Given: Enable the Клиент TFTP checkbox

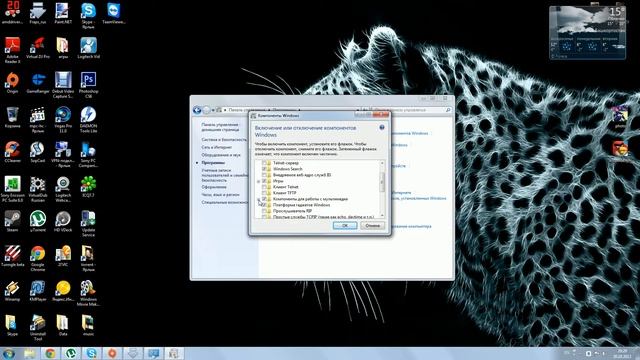Looking at the screenshot, I should coord(264,193).
